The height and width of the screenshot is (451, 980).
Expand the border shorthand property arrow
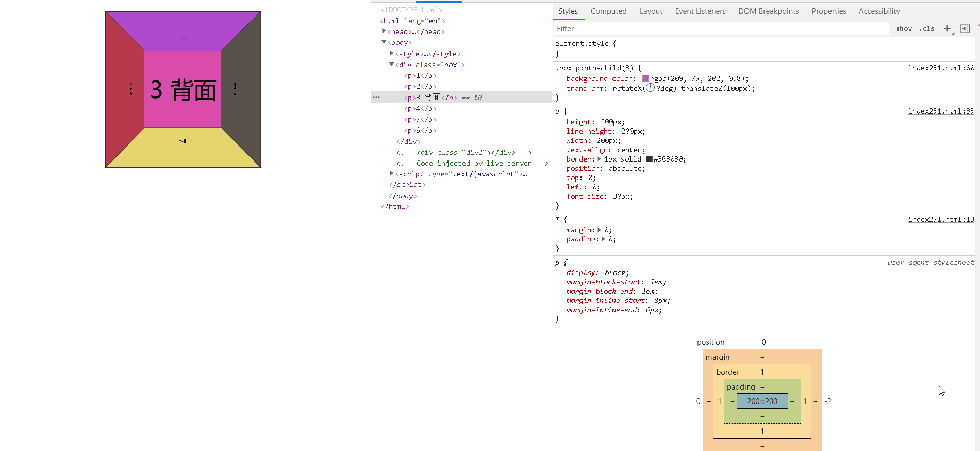coord(599,159)
